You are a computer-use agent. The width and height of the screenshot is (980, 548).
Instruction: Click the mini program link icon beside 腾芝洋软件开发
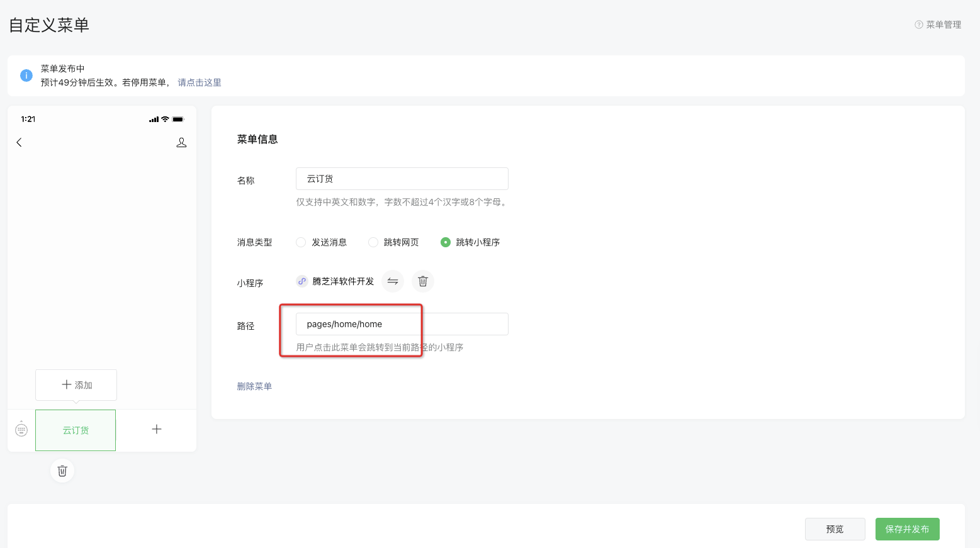[302, 281]
